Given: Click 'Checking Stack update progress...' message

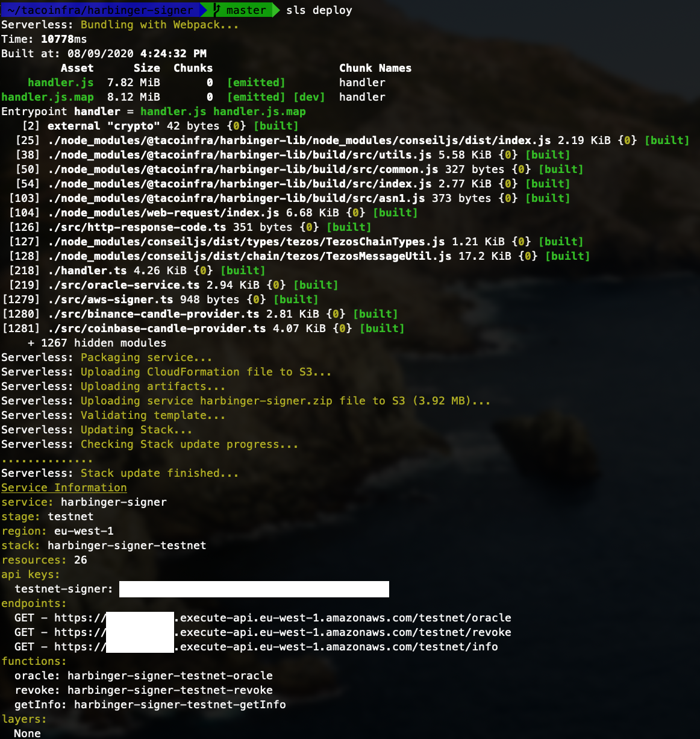Looking at the screenshot, I should [190, 444].
